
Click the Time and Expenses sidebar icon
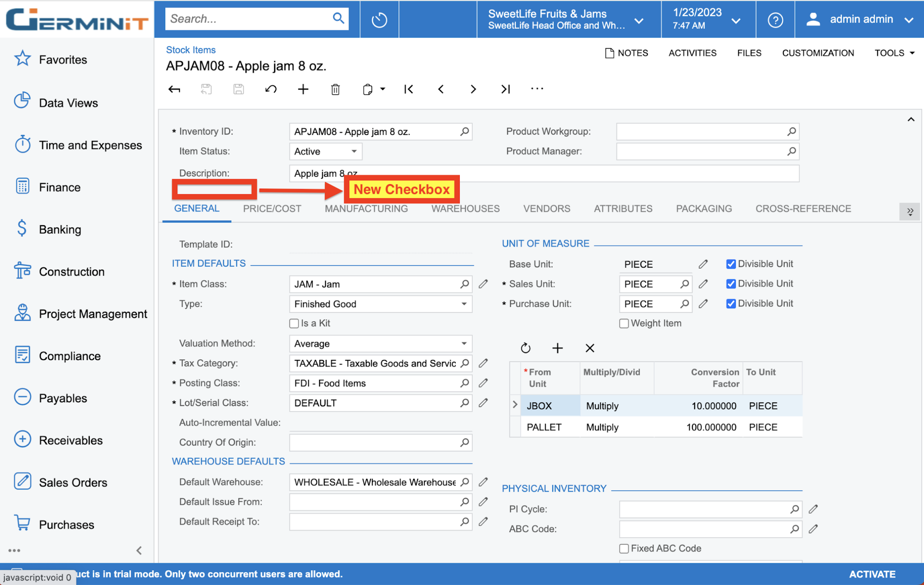22,144
